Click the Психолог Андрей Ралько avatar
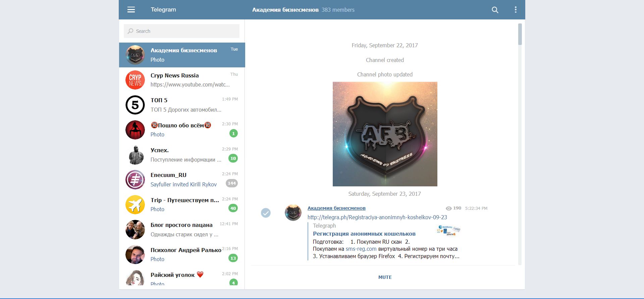The height and width of the screenshot is (299, 644). [x=135, y=254]
